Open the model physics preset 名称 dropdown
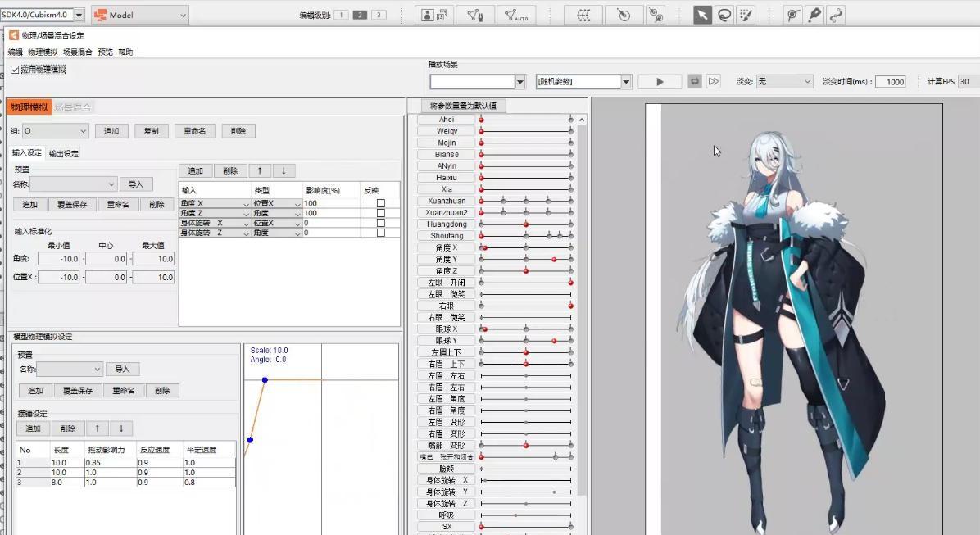The height and width of the screenshot is (535, 980). [70, 370]
